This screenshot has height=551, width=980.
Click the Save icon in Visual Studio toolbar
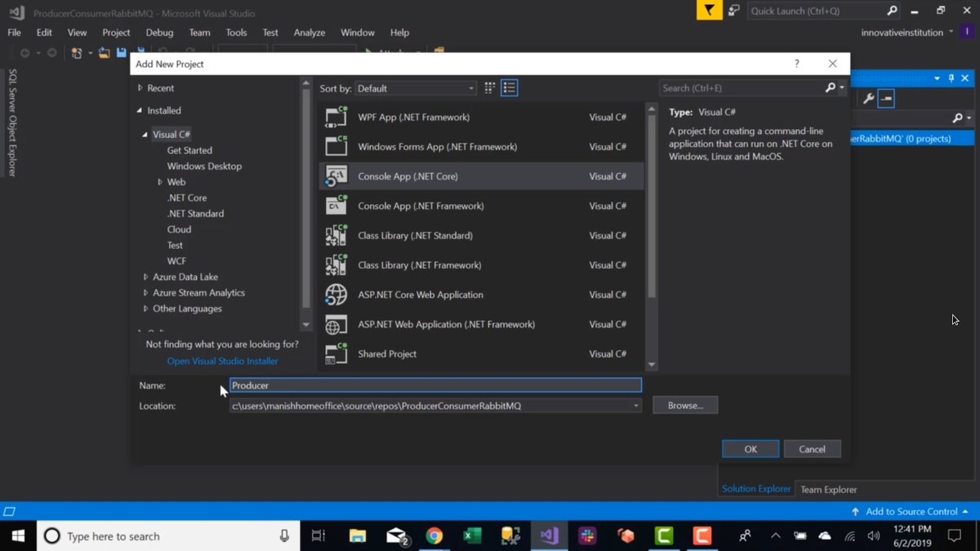[x=121, y=53]
